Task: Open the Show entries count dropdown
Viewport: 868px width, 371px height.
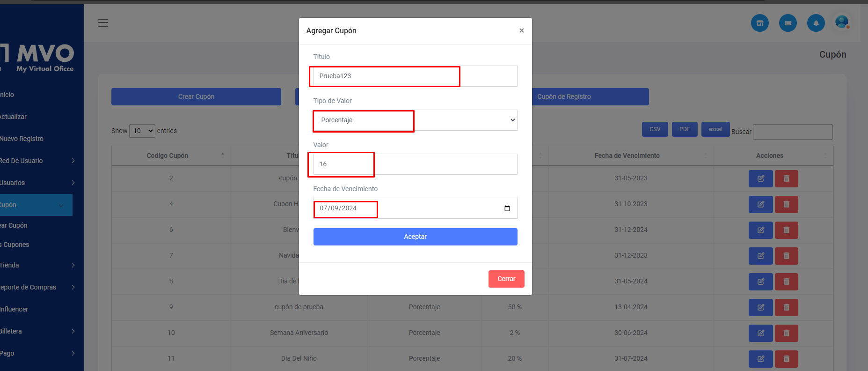Action: [x=142, y=131]
